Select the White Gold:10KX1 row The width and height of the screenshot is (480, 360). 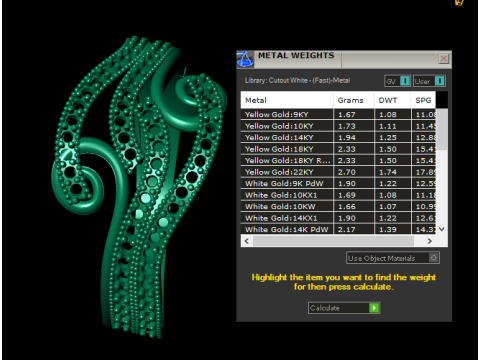pyautogui.click(x=338, y=195)
